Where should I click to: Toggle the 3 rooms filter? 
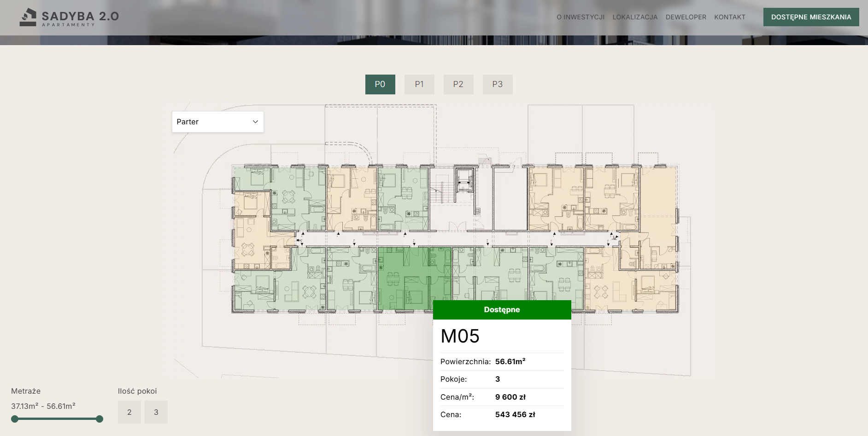[x=156, y=412]
